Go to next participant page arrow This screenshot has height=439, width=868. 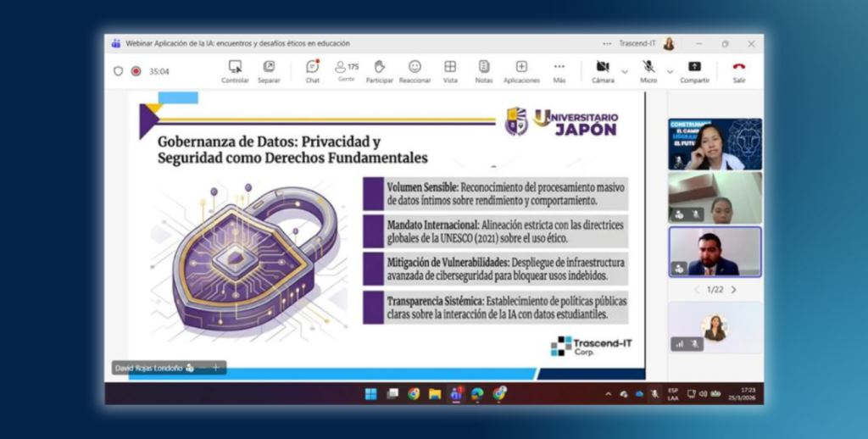click(x=734, y=290)
